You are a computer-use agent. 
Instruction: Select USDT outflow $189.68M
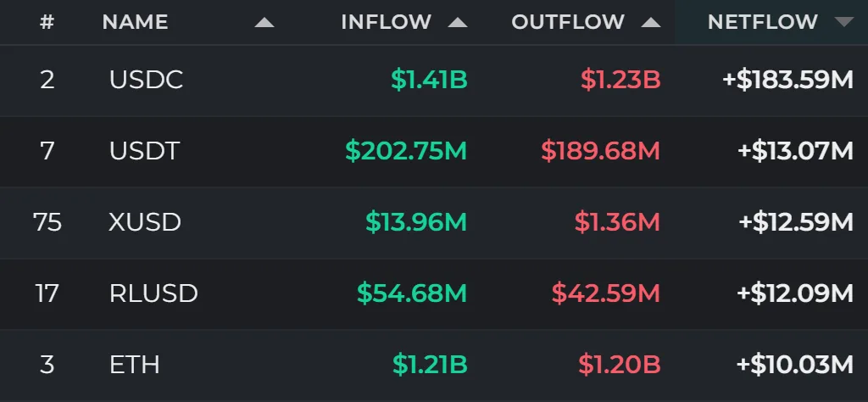pyautogui.click(x=601, y=151)
